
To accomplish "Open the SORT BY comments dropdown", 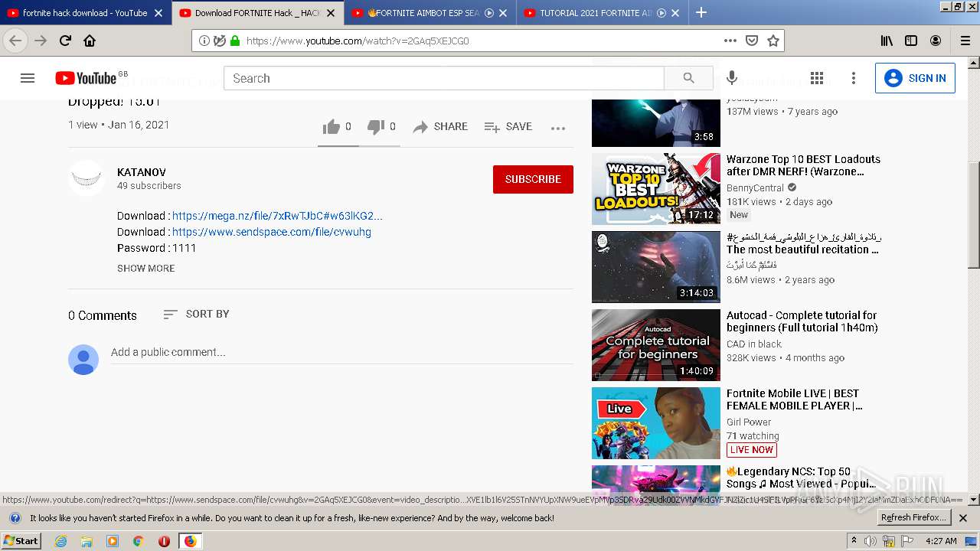I will coord(196,315).
